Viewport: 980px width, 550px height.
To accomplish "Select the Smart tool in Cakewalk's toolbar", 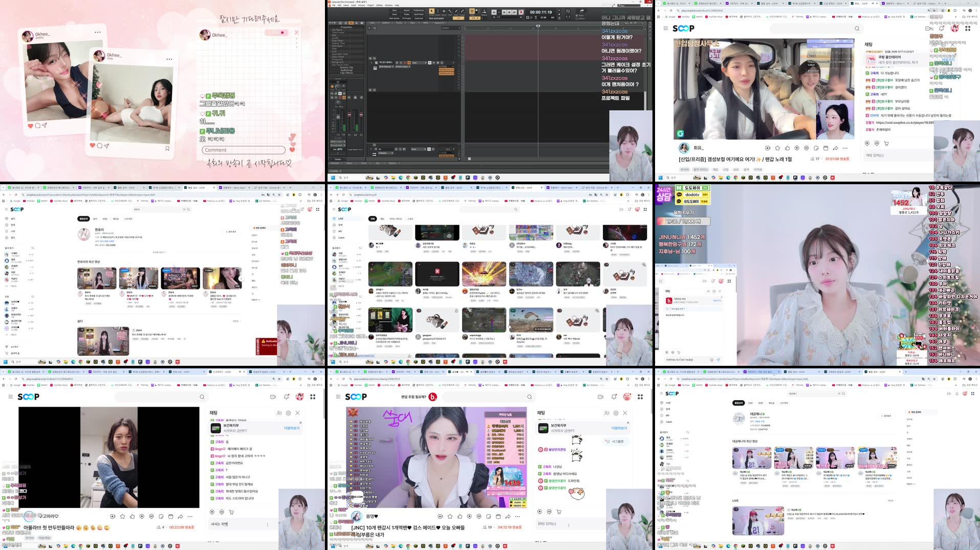I will point(432,11).
